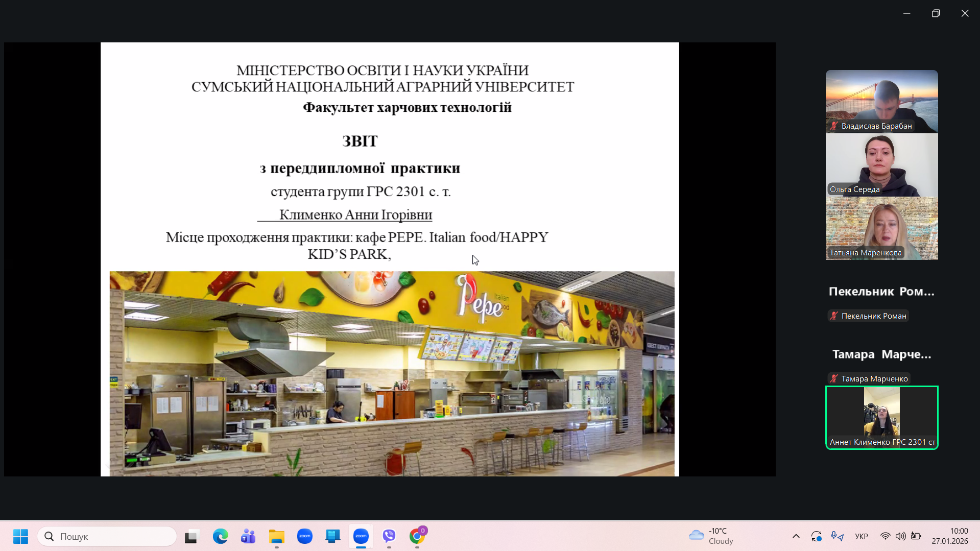
Task: Expand the hidden system tray icons chevron
Action: [x=796, y=536]
